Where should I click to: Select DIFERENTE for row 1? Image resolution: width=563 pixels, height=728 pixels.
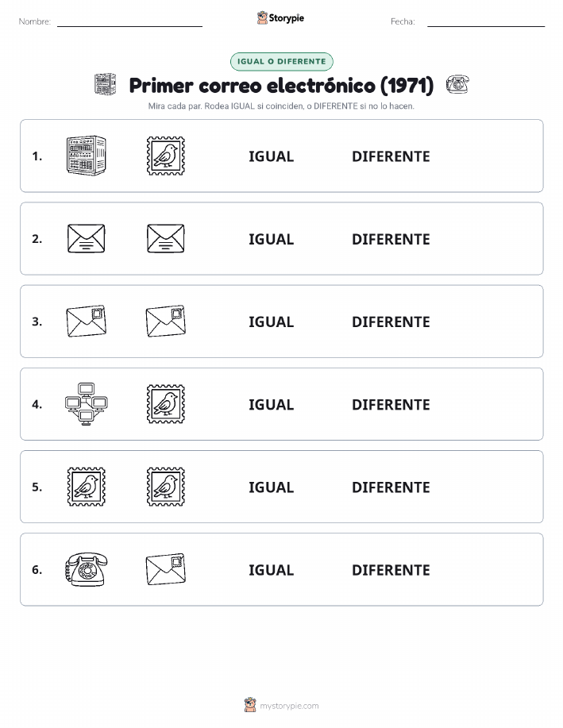(391, 156)
